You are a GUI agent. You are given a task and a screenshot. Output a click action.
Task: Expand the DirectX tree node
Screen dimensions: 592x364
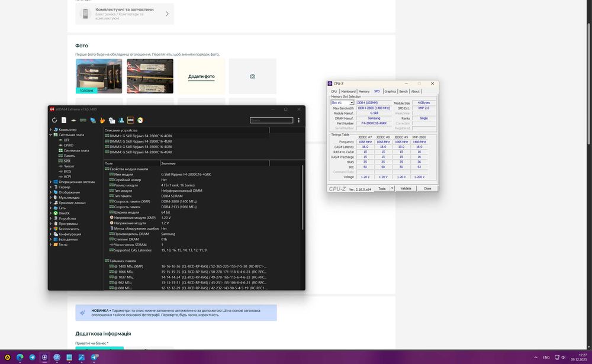coord(50,213)
